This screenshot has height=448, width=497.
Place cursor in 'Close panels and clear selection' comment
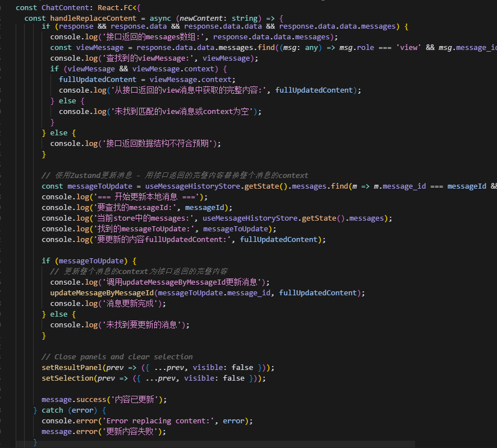pyautogui.click(x=123, y=357)
